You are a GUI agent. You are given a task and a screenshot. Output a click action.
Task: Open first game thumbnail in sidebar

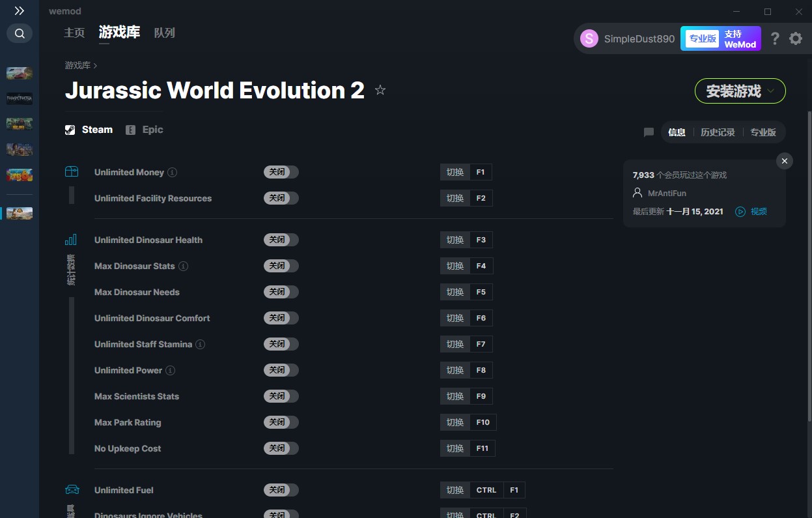click(20, 73)
